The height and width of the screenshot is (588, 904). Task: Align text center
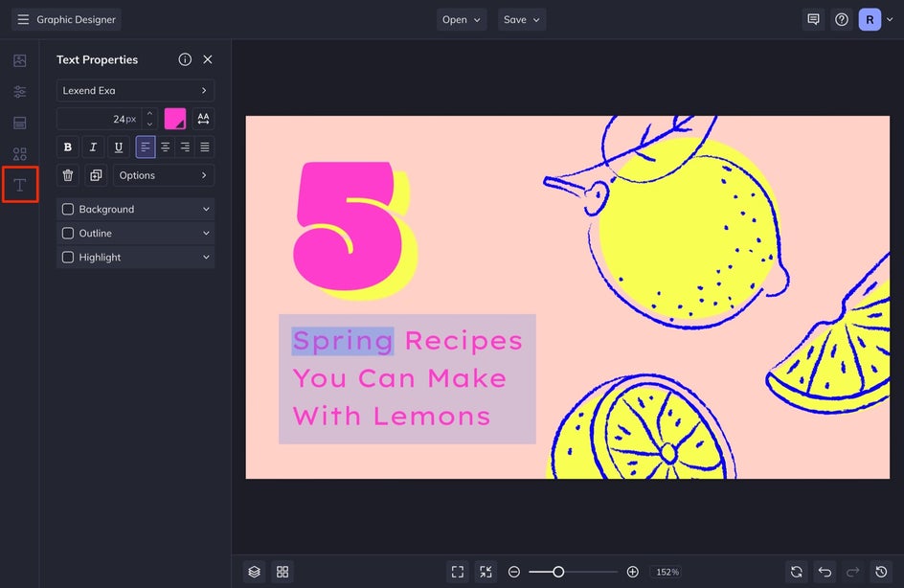[165, 147]
